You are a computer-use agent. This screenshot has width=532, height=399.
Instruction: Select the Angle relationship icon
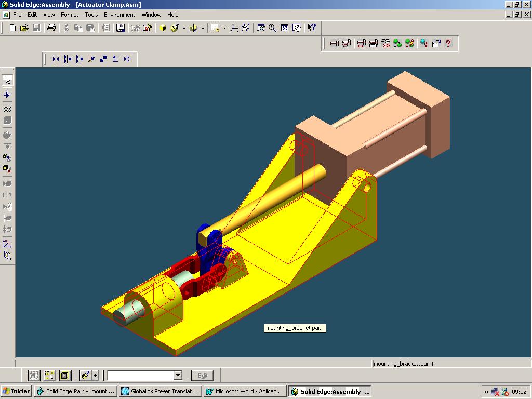coord(115,59)
